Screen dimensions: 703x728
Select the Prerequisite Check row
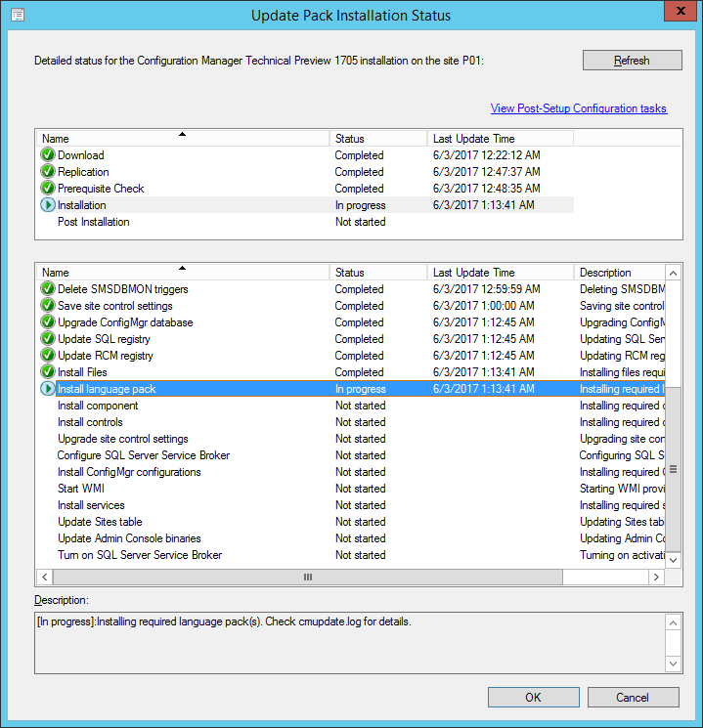(x=307, y=189)
